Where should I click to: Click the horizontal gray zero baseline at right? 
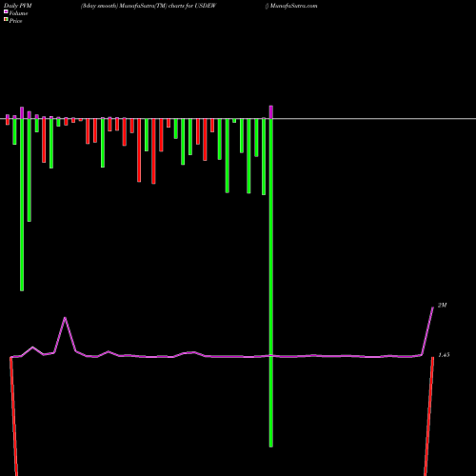[x=374, y=119]
